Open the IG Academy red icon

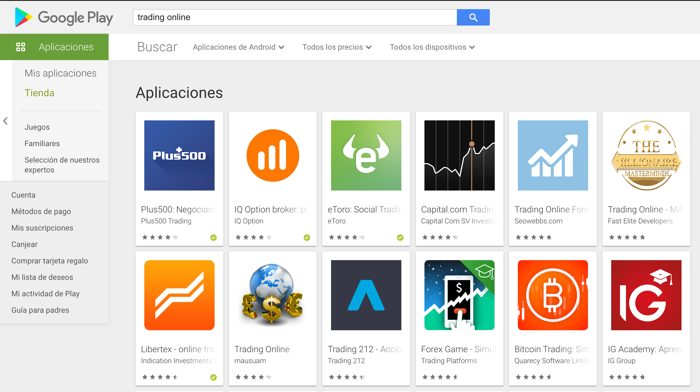646,295
